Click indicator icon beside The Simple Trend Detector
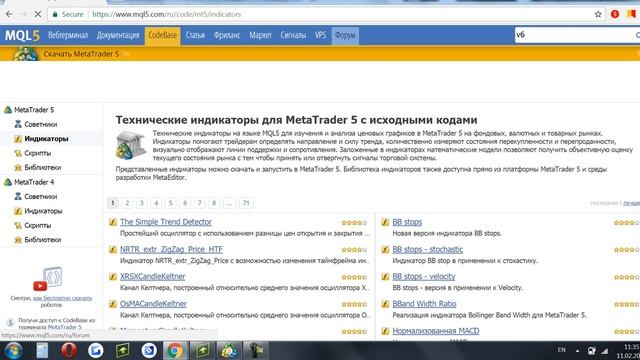The height and width of the screenshot is (360, 640). coord(113,222)
